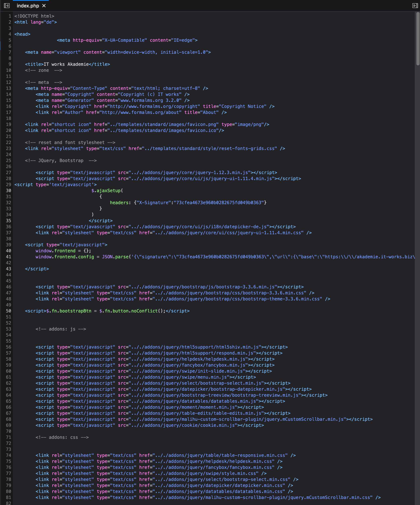Open the favicon.png href path
Image resolution: width=420 pixels, height=505 pixels.
point(163,124)
